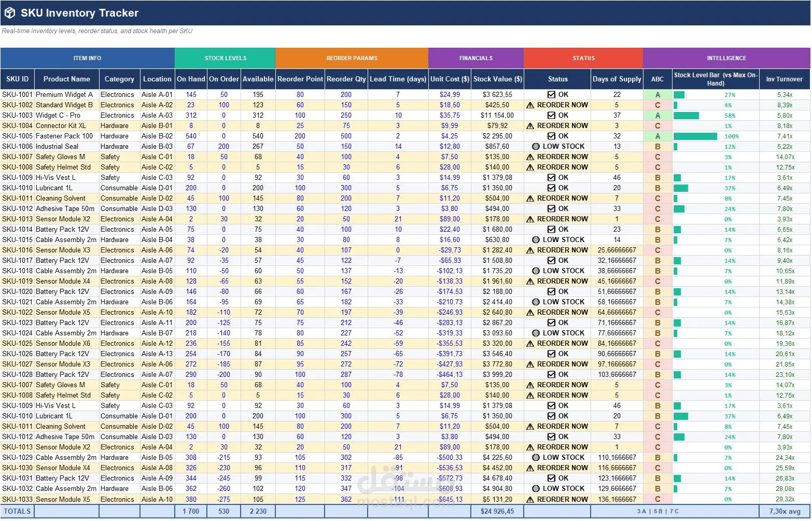This screenshot has width=812, height=521.
Task: Click the warning triangle icon in SKU-1019 row
Action: (x=530, y=281)
